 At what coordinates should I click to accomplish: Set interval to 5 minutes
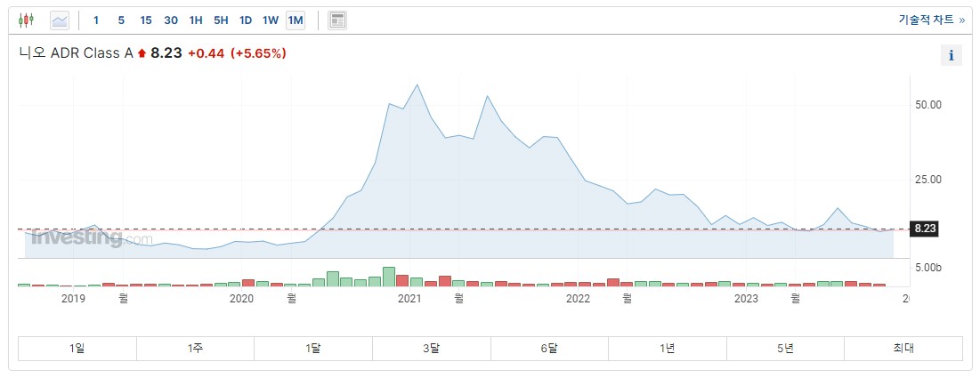click(x=121, y=20)
